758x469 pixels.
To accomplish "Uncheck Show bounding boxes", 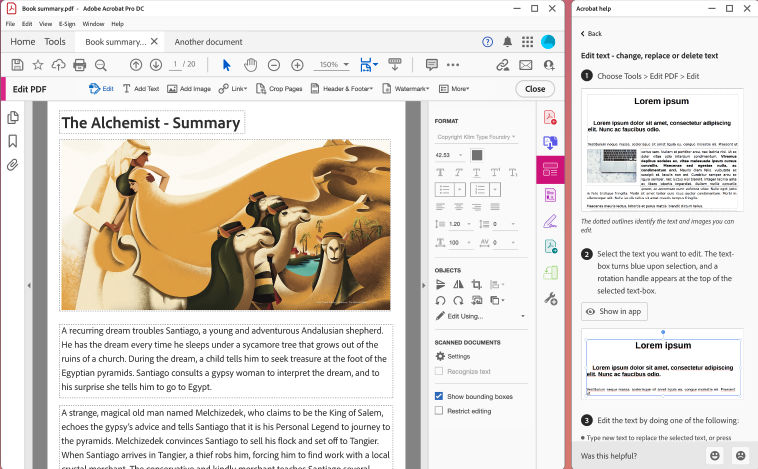I will click(x=440, y=396).
